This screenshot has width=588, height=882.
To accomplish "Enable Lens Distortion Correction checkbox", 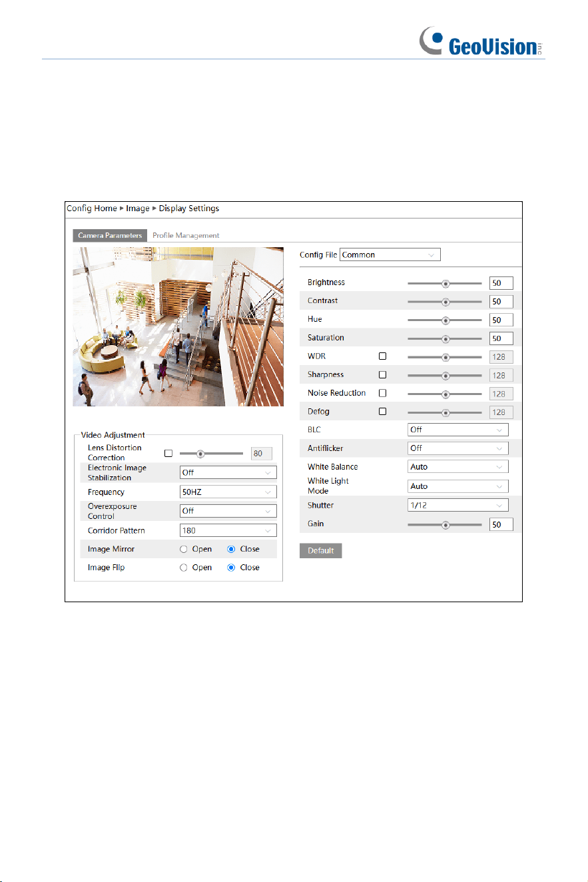I will 168,453.
